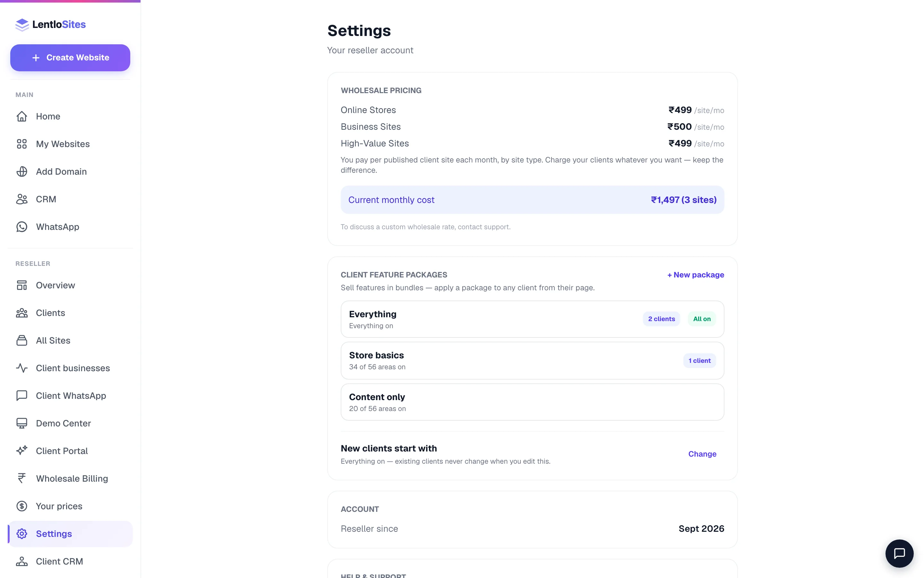The height and width of the screenshot is (578, 924).
Task: Click the 2 clients badge
Action: pyautogui.click(x=661, y=319)
